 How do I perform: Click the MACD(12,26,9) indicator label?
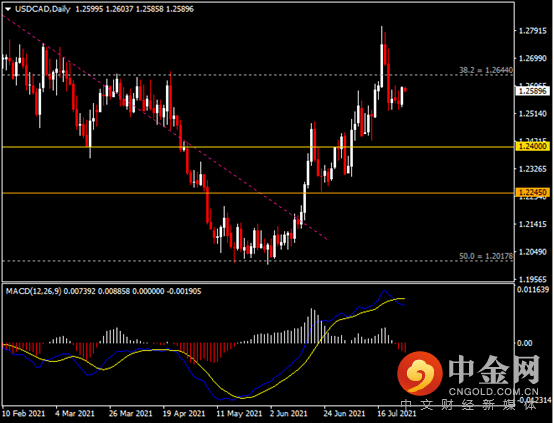pos(34,291)
